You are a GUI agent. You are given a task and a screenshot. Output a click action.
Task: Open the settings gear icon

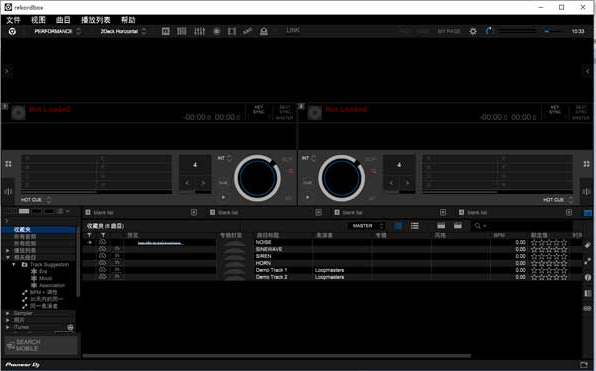(x=473, y=31)
